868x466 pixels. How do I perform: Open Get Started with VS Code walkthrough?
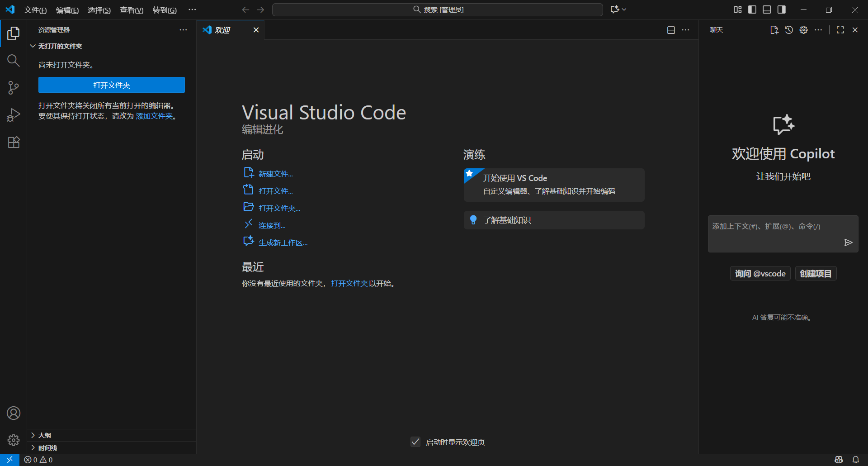point(554,185)
